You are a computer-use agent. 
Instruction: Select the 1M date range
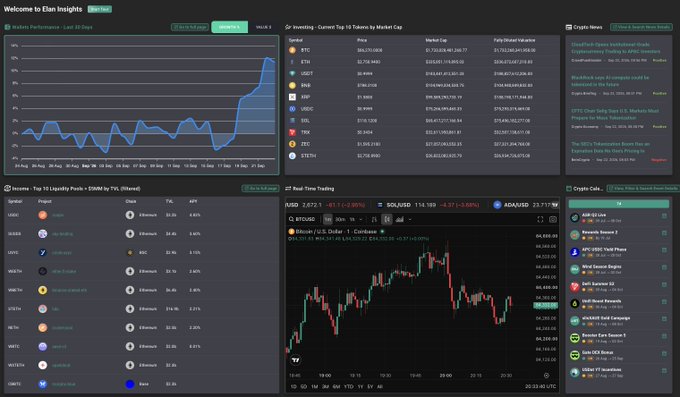tap(314, 386)
